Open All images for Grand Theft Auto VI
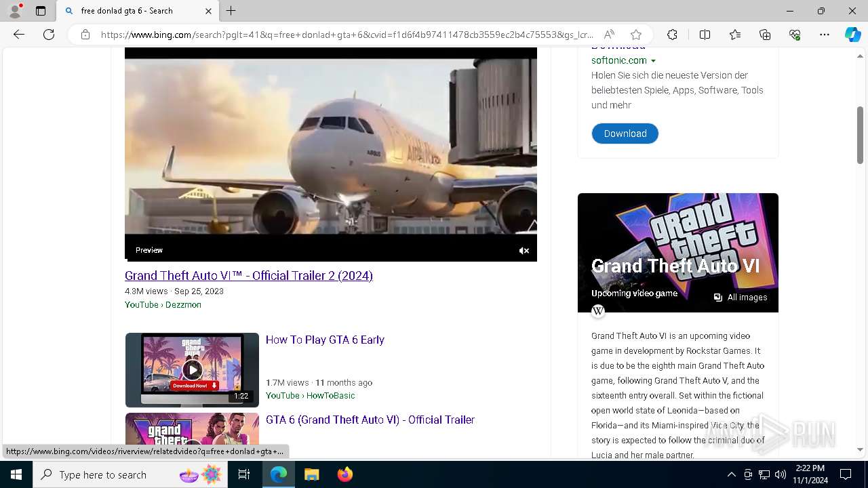 tap(741, 298)
